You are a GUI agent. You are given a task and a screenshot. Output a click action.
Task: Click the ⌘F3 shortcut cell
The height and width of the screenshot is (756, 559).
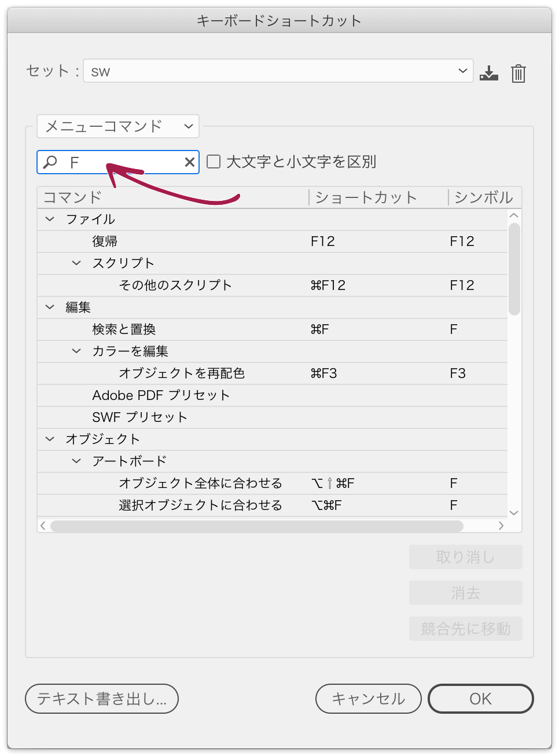click(x=324, y=373)
